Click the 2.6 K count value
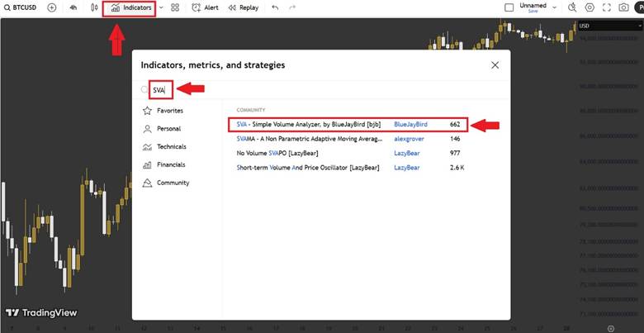This screenshot has width=644, height=333. click(x=457, y=168)
